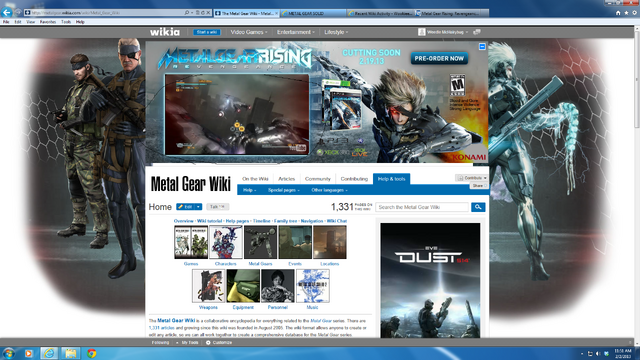The image size is (640, 360).
Task: Click the browser forward arrow button
Action: [18, 13]
